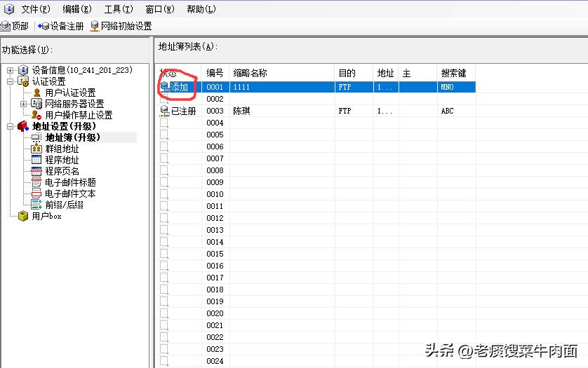Click the 程序页名 icon
The width and height of the screenshot is (588, 368).
click(36, 171)
